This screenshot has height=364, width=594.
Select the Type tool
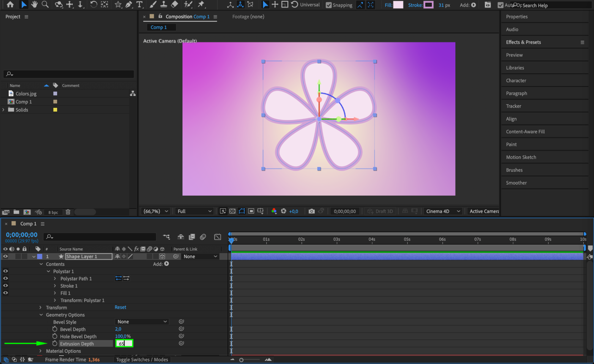click(x=139, y=4)
